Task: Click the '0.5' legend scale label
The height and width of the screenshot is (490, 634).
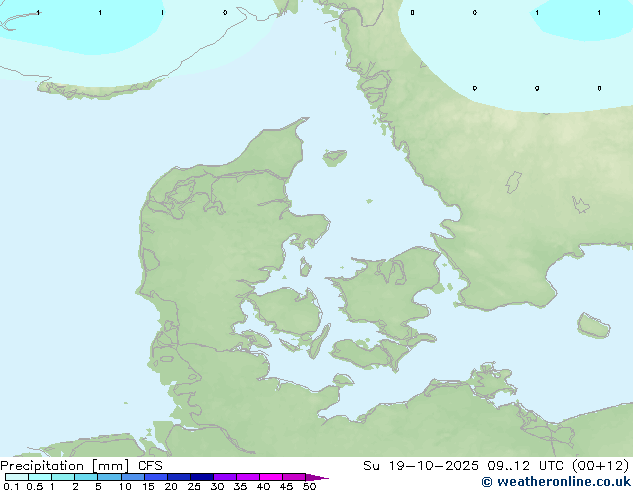Action: [35, 486]
